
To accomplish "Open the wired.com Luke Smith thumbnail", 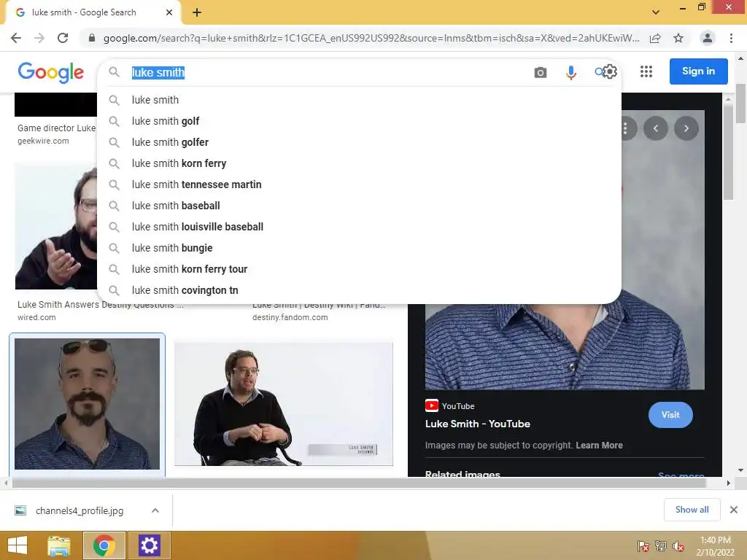I will (x=55, y=226).
